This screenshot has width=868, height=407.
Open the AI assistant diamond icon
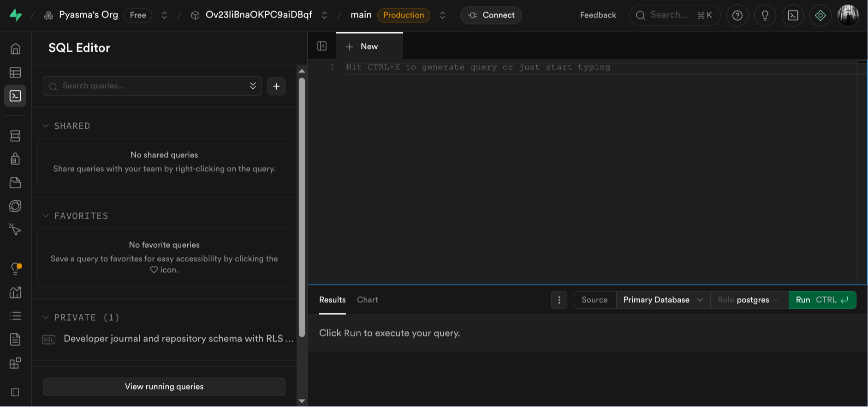pyautogui.click(x=820, y=15)
